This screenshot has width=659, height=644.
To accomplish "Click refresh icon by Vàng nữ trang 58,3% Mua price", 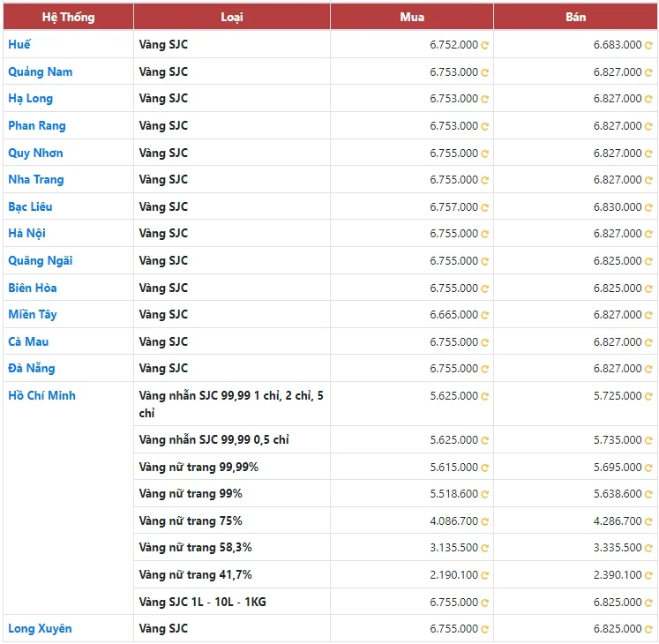I will point(485,548).
